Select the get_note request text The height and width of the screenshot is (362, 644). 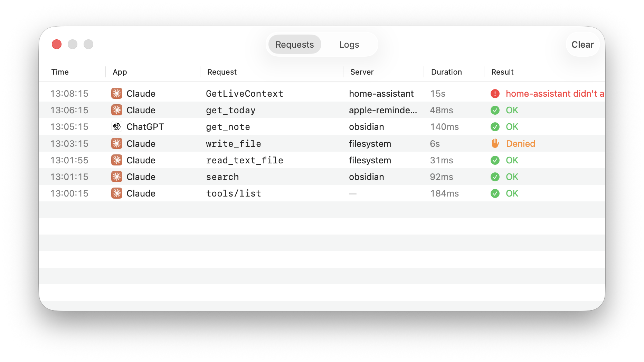pyautogui.click(x=228, y=127)
